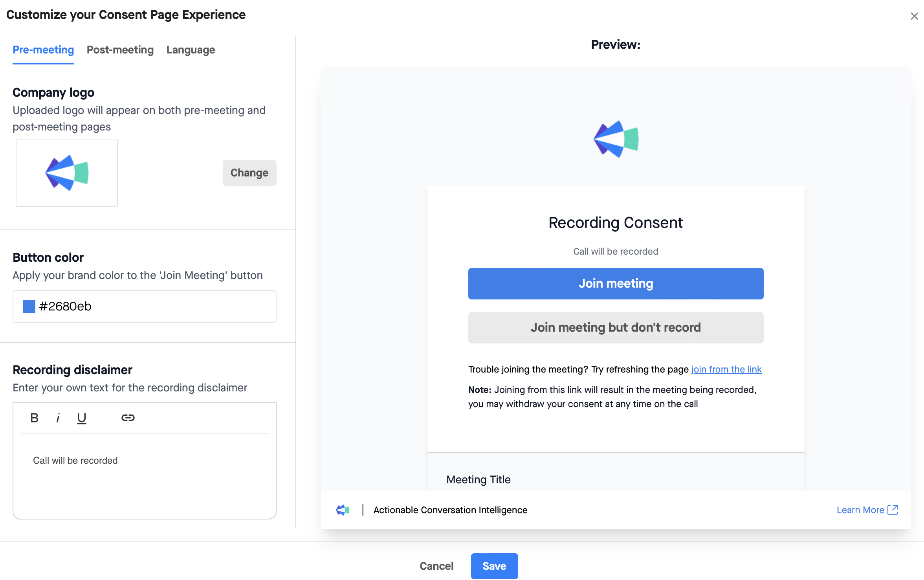924x580 pixels.
Task: Click the #2680eb hex color field
Action: click(145, 306)
